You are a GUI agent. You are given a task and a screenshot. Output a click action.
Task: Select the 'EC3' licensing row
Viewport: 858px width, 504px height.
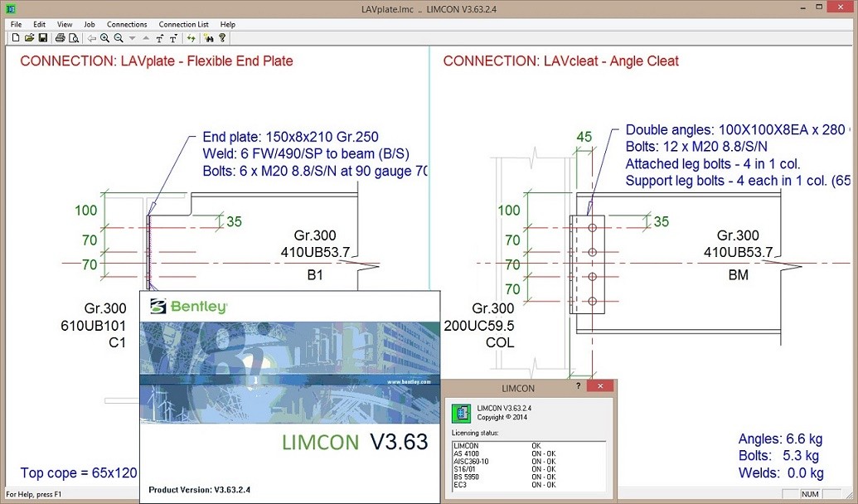529,485
